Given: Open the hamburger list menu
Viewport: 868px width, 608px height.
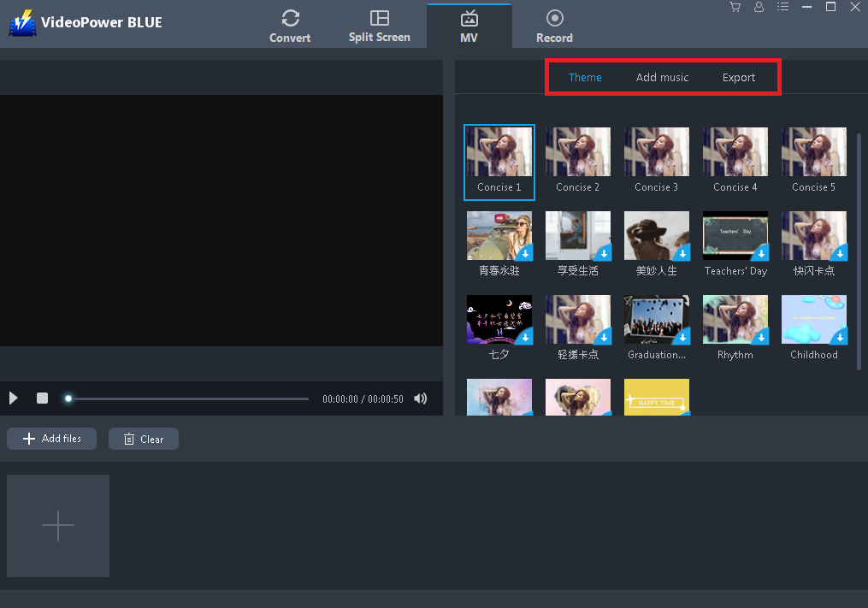Looking at the screenshot, I should click(x=782, y=7).
